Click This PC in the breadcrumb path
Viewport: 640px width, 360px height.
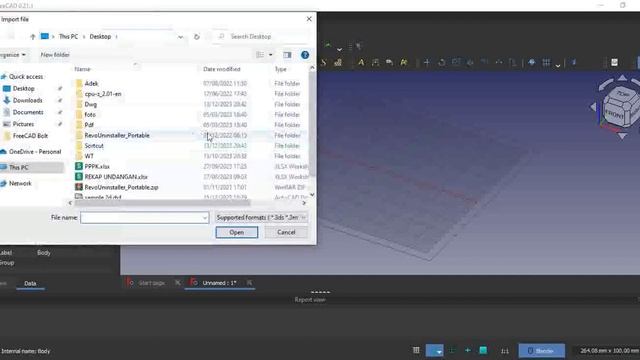[x=68, y=37]
